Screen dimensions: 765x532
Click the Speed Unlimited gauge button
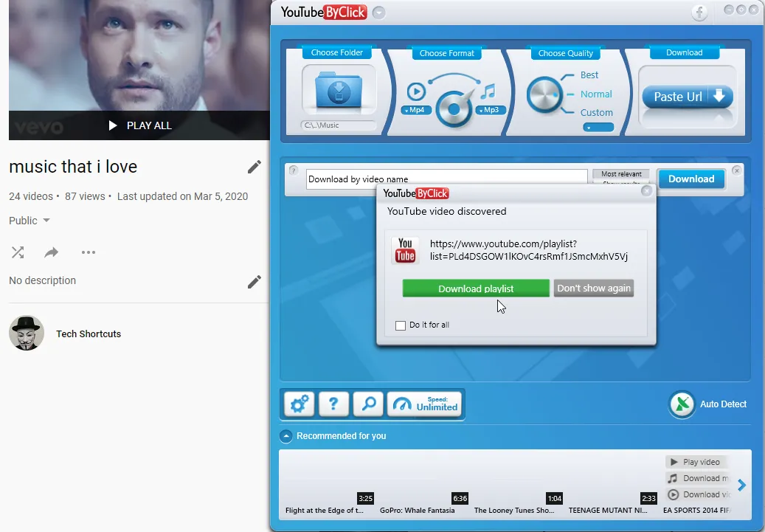click(x=424, y=404)
